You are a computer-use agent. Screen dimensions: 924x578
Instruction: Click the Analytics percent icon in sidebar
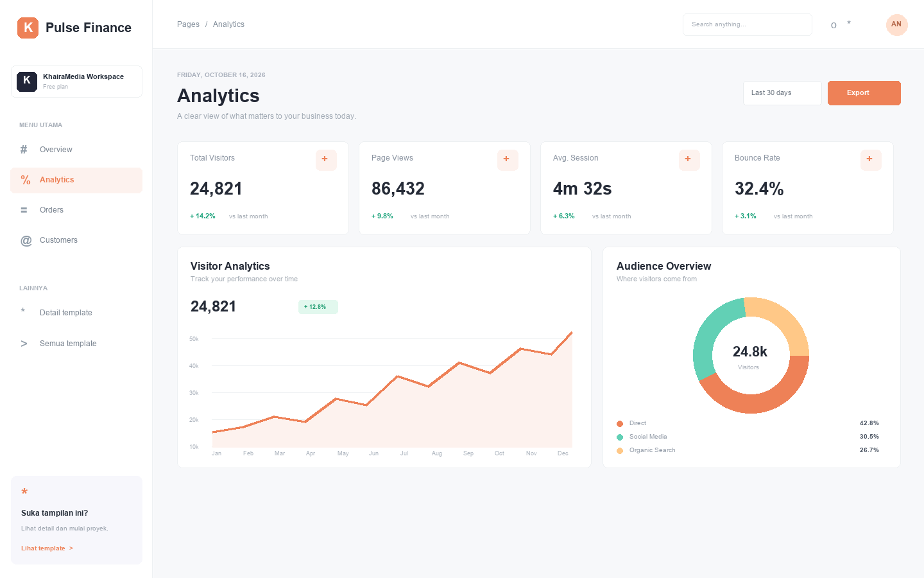pos(26,180)
